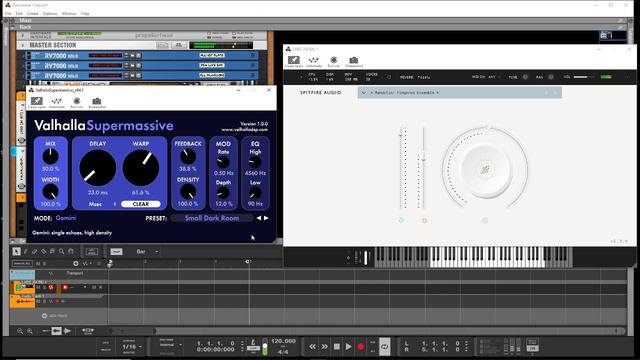640x360 pixels.
Task: Select next preset arrow in Valhalla
Action: tap(266, 218)
